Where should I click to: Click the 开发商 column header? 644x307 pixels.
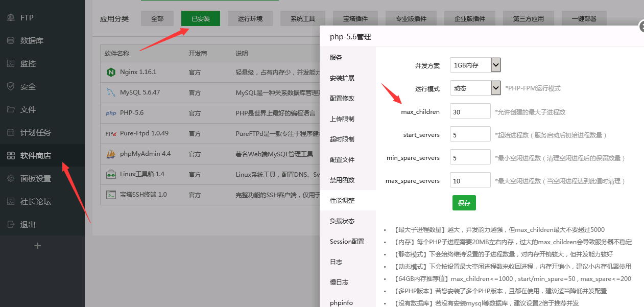click(198, 53)
